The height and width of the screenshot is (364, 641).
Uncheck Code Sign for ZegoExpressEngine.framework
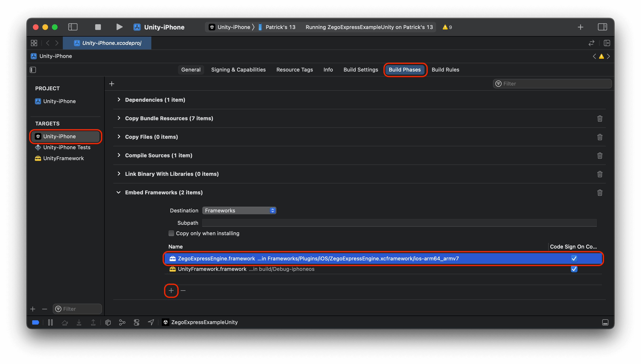(x=574, y=259)
